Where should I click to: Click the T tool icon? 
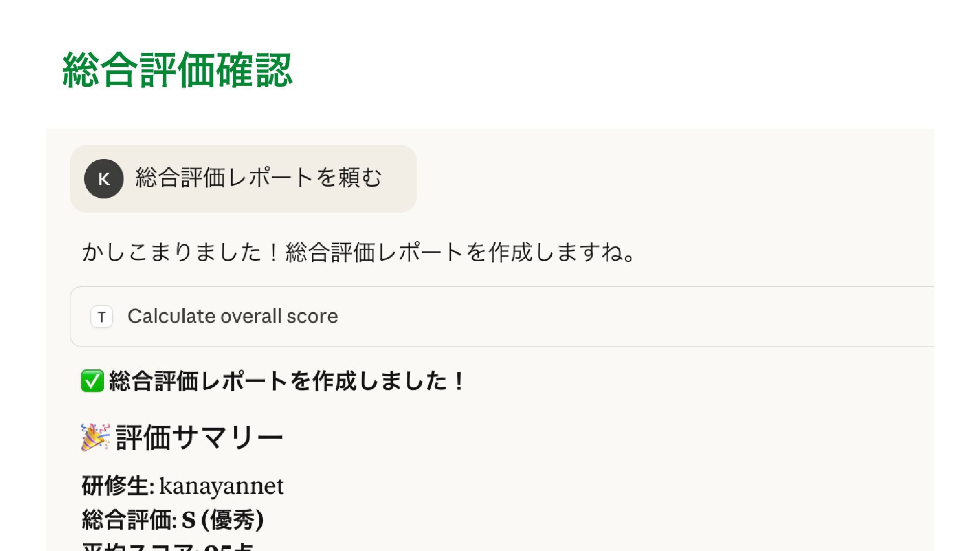(102, 317)
